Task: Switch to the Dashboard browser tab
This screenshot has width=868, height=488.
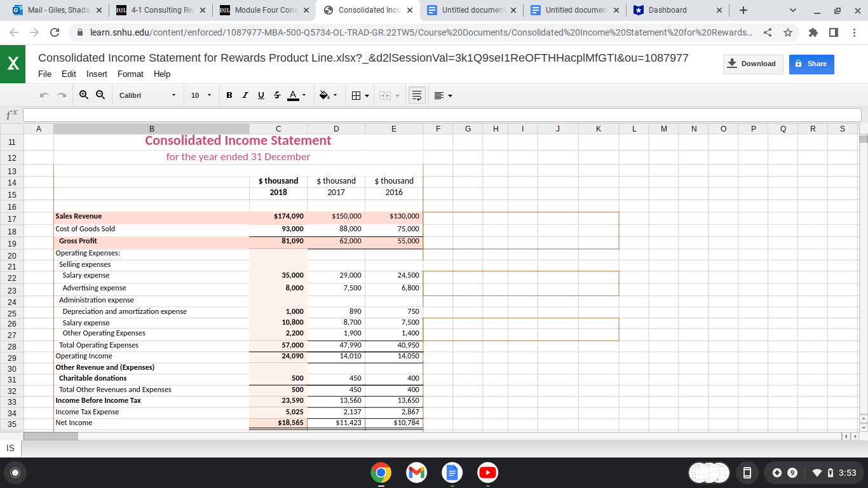Action: point(678,10)
